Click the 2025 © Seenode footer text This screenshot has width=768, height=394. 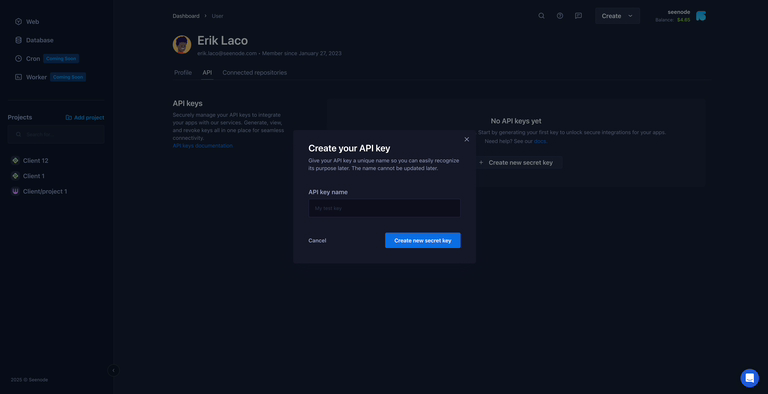[x=29, y=380]
